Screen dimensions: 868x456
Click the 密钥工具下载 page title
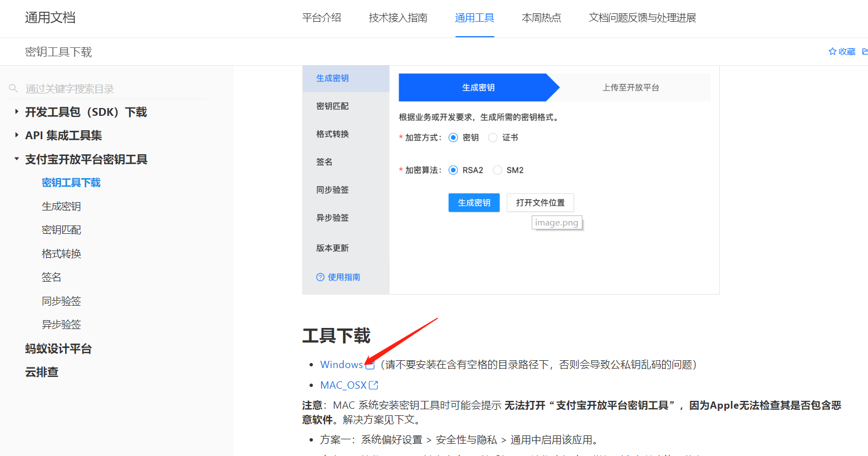(x=58, y=52)
